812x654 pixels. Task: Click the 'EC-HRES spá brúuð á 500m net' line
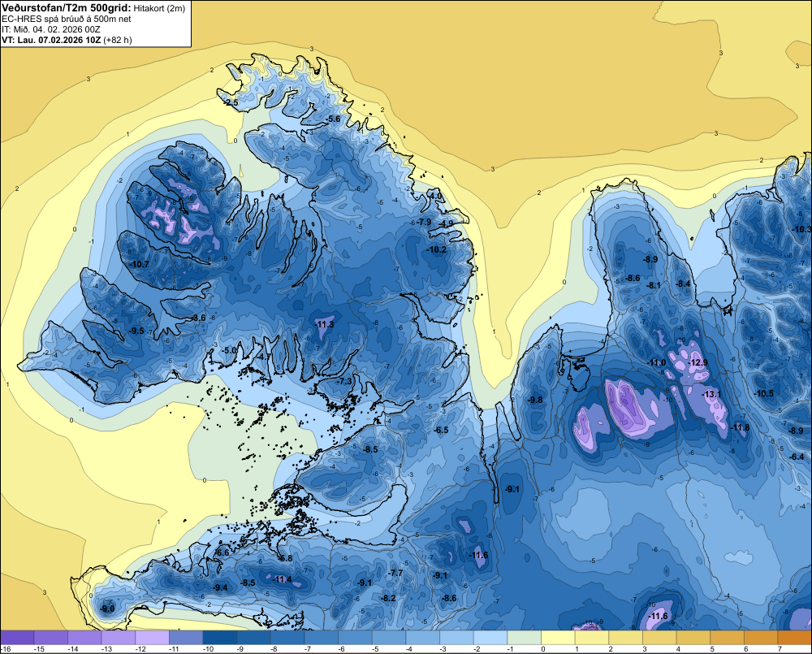tap(67, 19)
